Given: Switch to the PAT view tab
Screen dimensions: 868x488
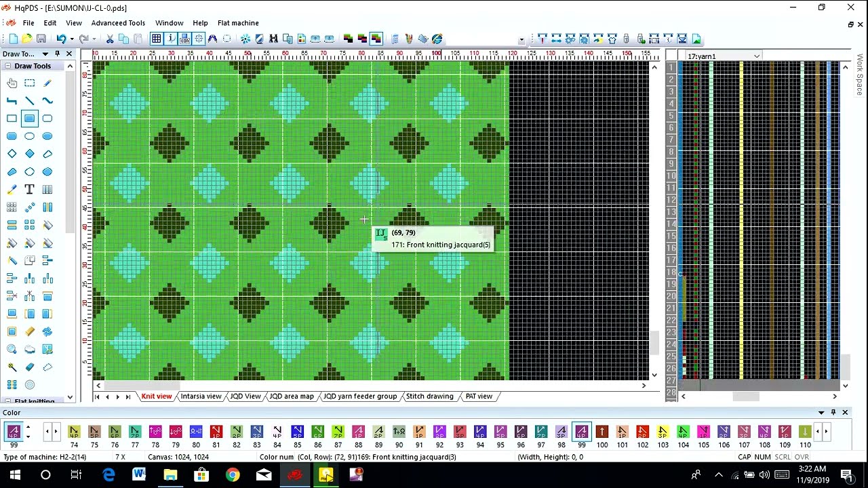Looking at the screenshot, I should tap(479, 396).
